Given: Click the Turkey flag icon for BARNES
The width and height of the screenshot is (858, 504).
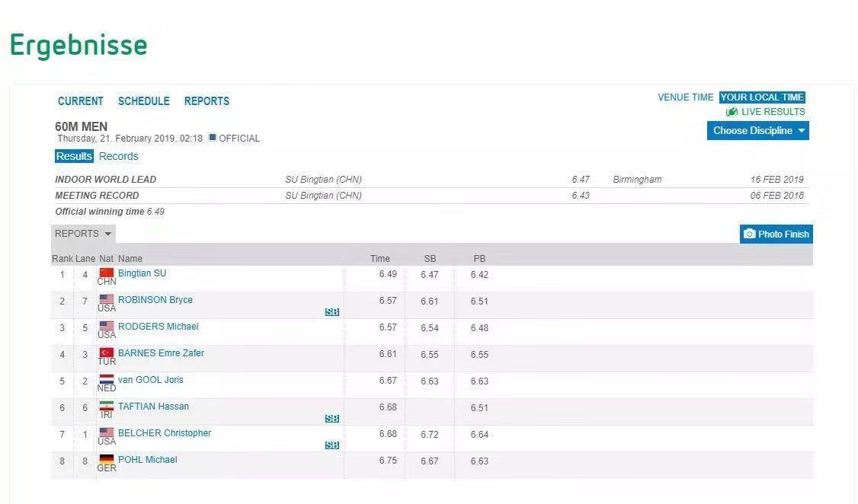Looking at the screenshot, I should click(106, 352).
